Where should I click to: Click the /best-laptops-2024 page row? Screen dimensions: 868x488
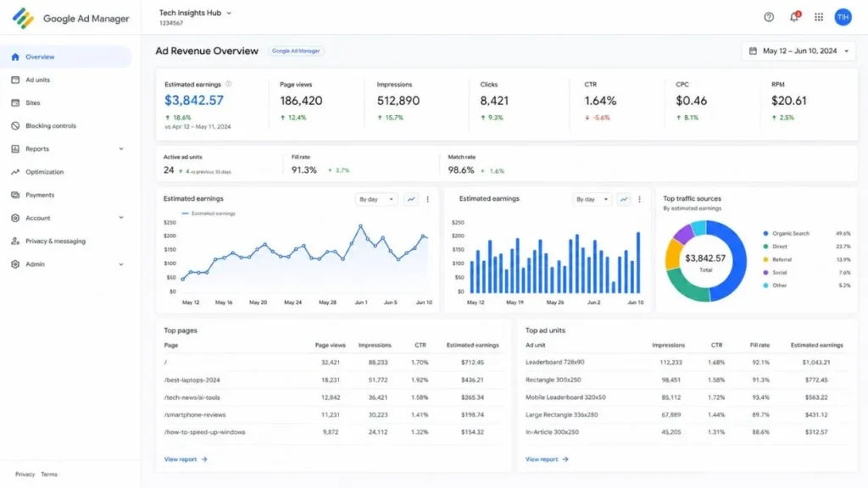[x=334, y=380]
